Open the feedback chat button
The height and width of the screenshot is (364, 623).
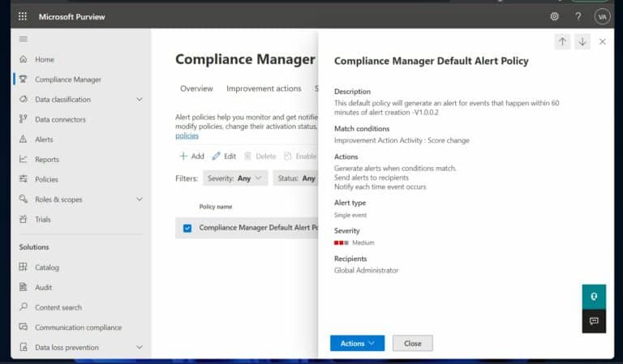coord(594,321)
